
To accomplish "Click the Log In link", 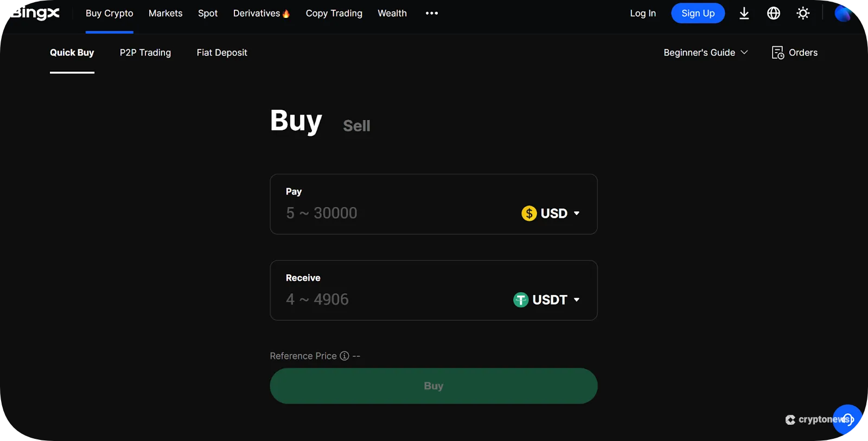I will tap(642, 13).
